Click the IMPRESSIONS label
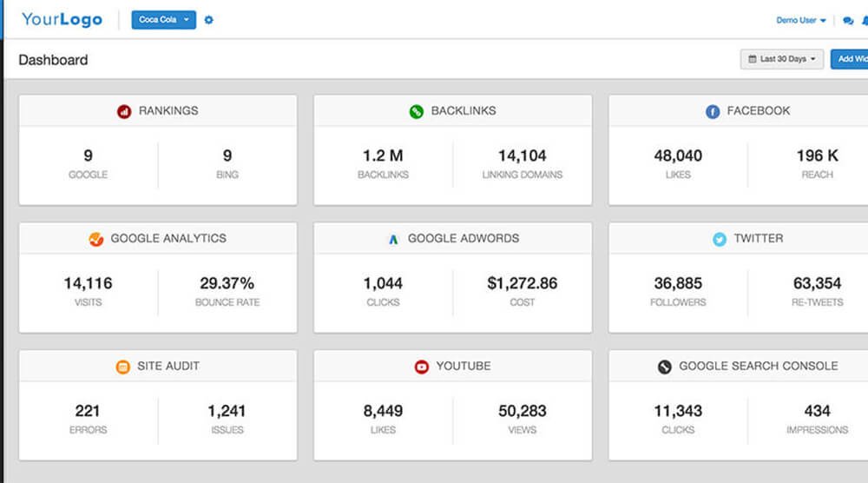868x483 pixels. click(817, 430)
